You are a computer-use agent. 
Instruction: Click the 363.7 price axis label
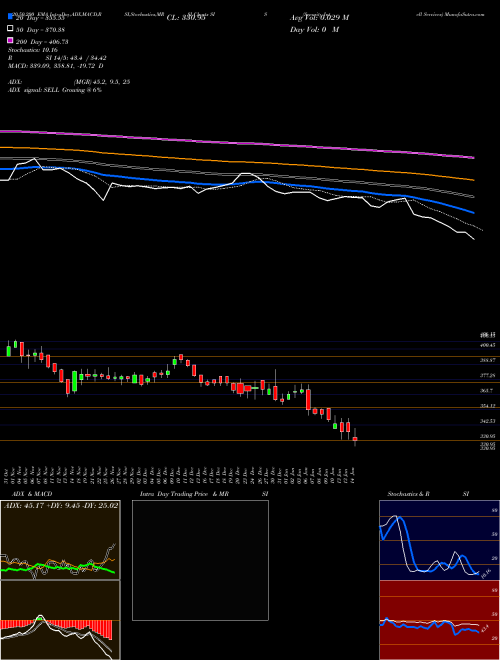[487, 391]
